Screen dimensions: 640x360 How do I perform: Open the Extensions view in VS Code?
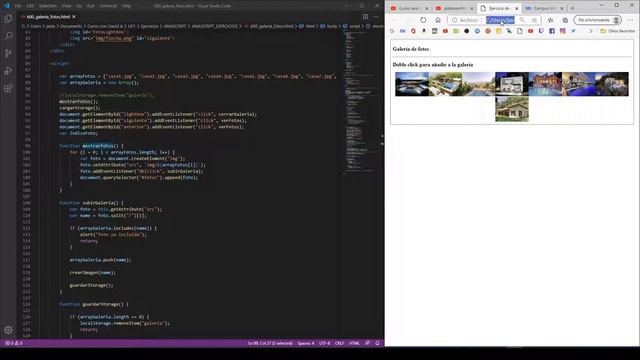8,88
